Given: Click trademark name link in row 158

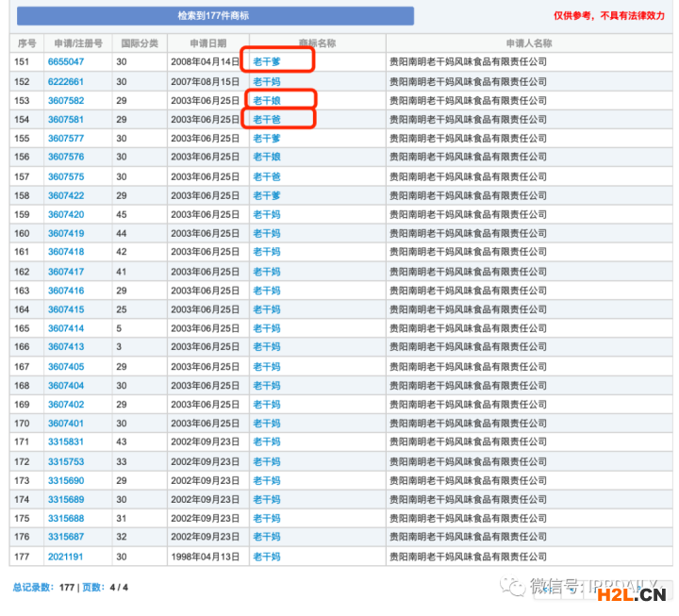Looking at the screenshot, I should [267, 196].
